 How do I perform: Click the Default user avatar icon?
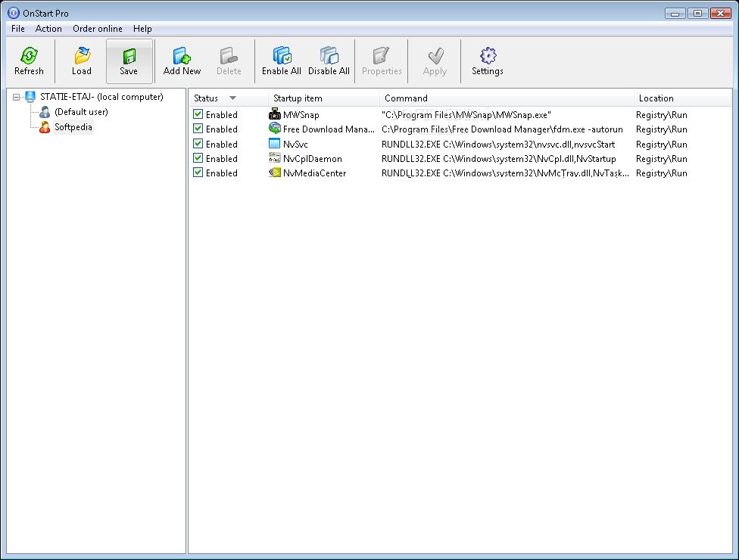[x=45, y=112]
